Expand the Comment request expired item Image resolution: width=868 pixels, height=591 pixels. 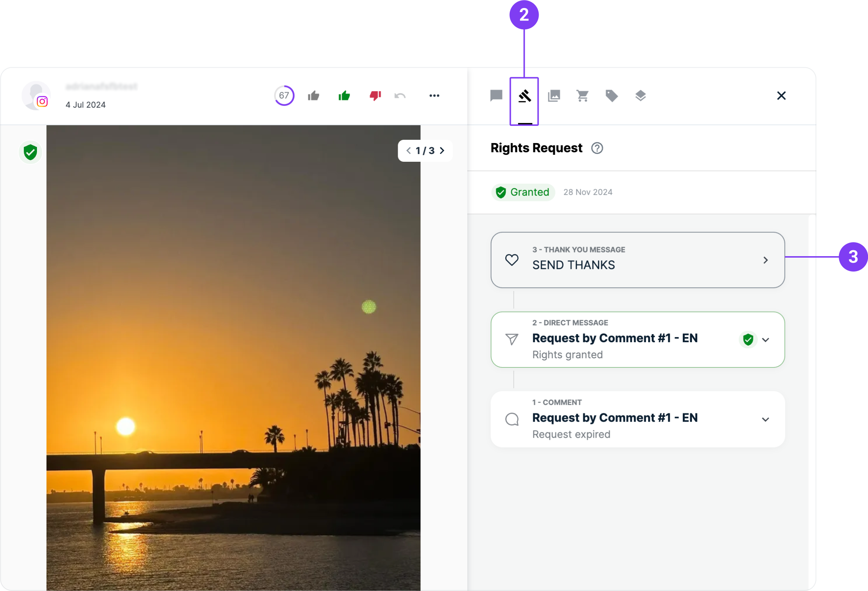[x=765, y=419]
